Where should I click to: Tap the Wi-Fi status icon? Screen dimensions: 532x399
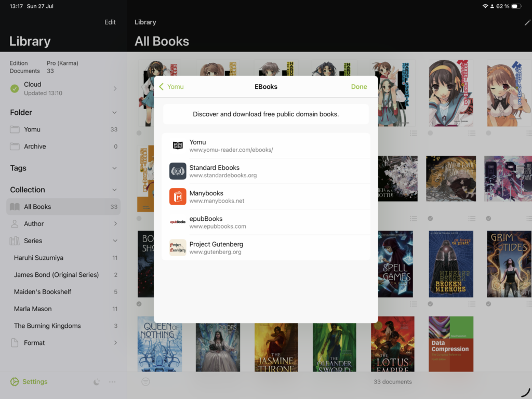click(x=485, y=6)
